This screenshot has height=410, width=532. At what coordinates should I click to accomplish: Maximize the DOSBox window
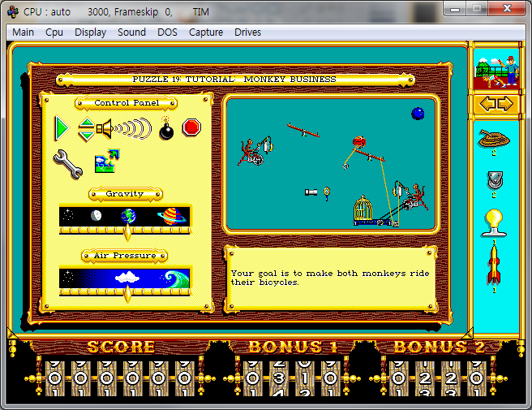pyautogui.click(x=477, y=8)
